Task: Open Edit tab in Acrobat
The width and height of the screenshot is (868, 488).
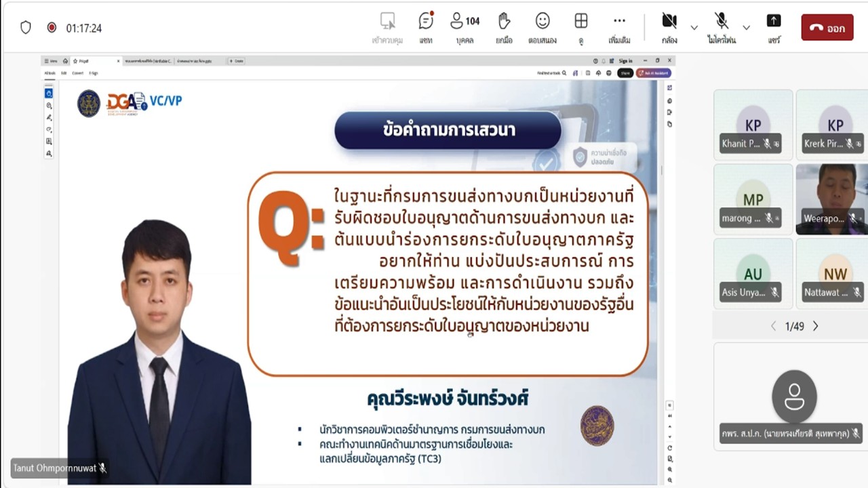Action: click(x=64, y=73)
